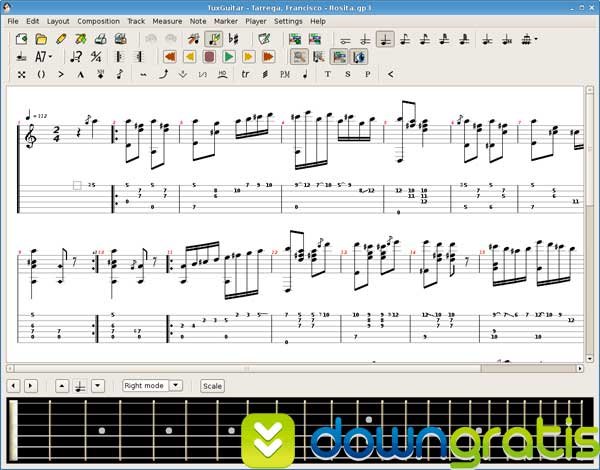
Task: Click the print score icon
Action: click(99, 39)
